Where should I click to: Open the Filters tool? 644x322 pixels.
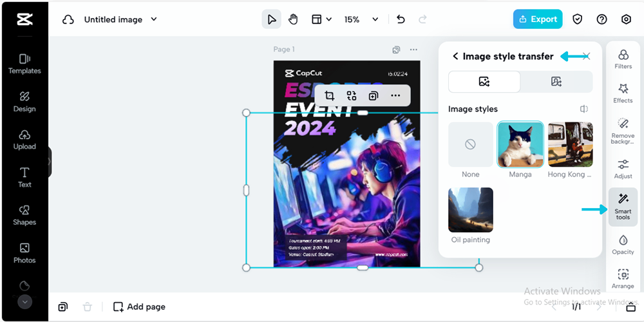(623, 59)
